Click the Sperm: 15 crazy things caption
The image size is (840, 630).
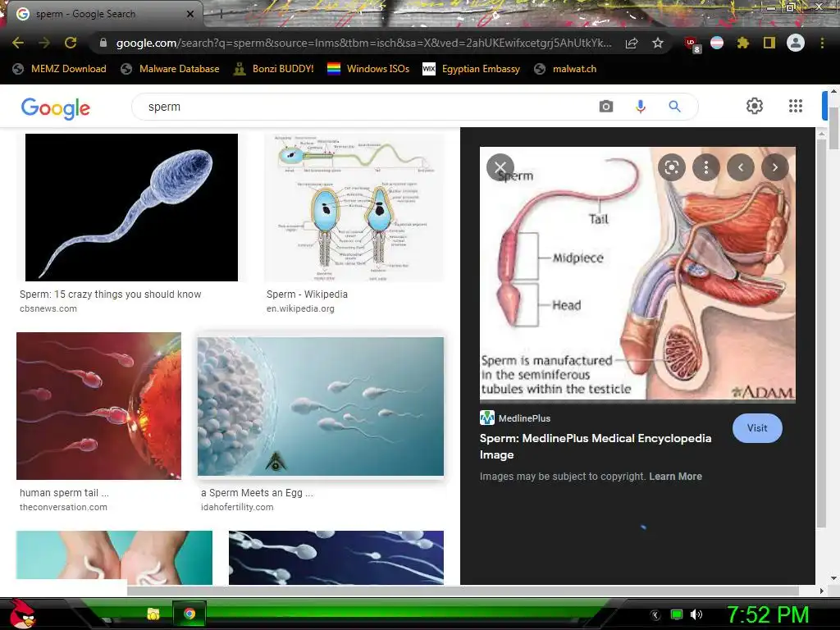[x=111, y=294]
